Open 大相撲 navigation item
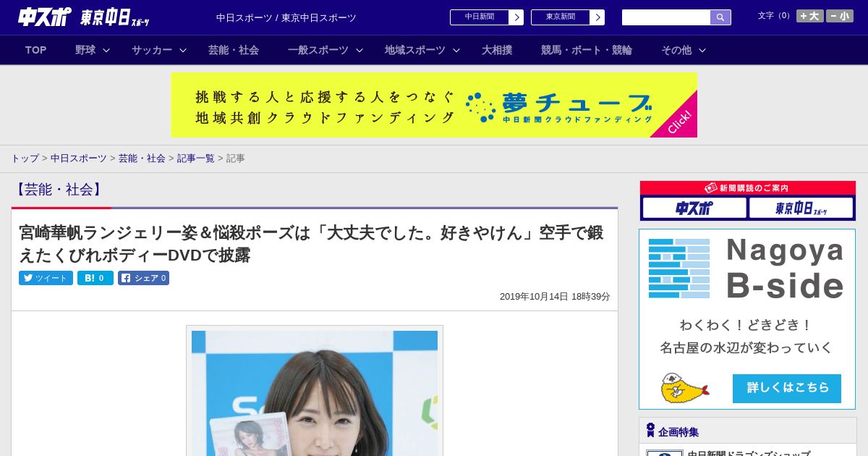Image resolution: width=868 pixels, height=456 pixels. (497, 50)
